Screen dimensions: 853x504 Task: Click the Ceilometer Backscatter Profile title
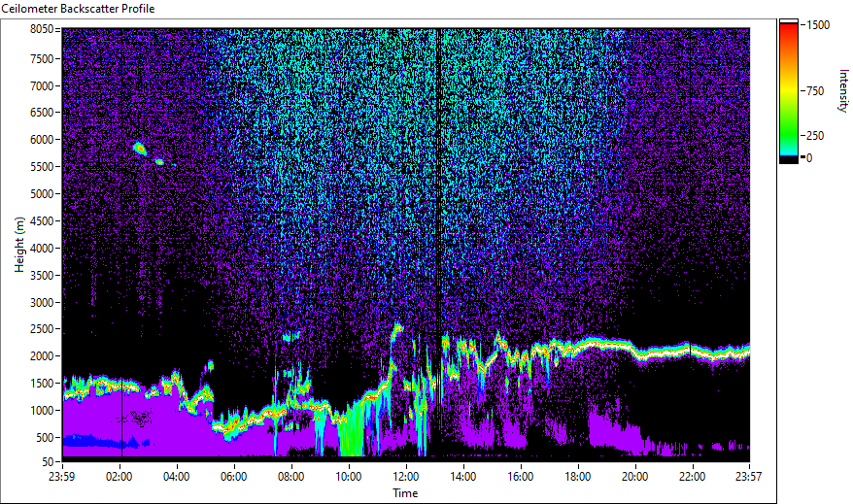79,9
